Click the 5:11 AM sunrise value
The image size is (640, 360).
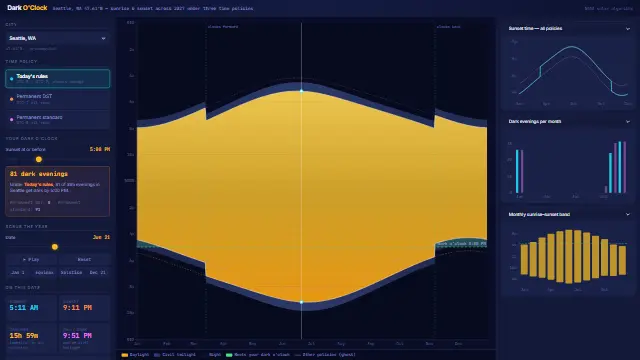tap(24, 308)
